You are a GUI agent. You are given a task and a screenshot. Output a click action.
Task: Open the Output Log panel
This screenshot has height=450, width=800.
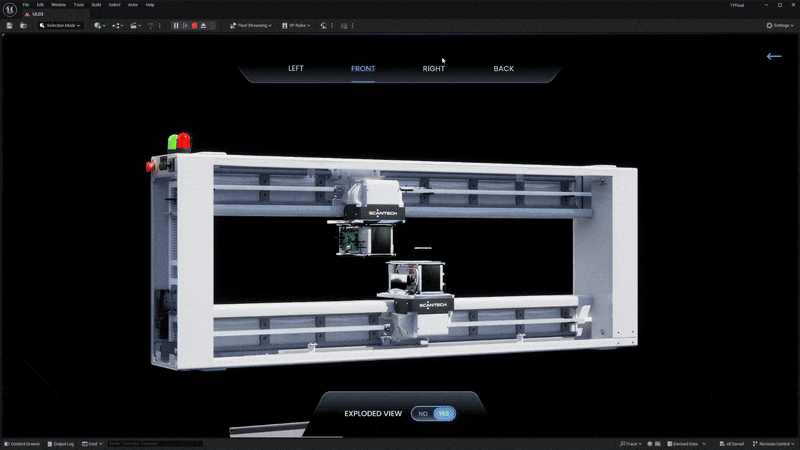pyautogui.click(x=62, y=443)
